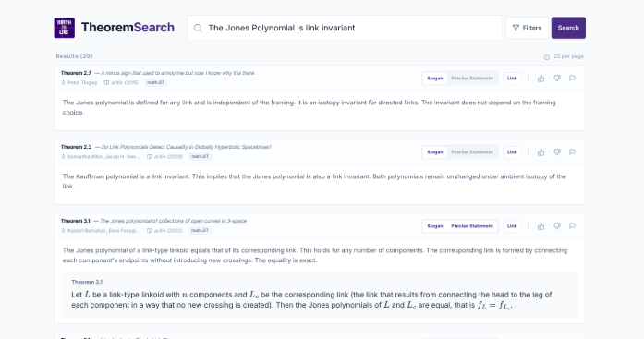This screenshot has height=339, width=644.
Task: Click the math.GT tag on Theorem 2.3
Action: click(200, 156)
